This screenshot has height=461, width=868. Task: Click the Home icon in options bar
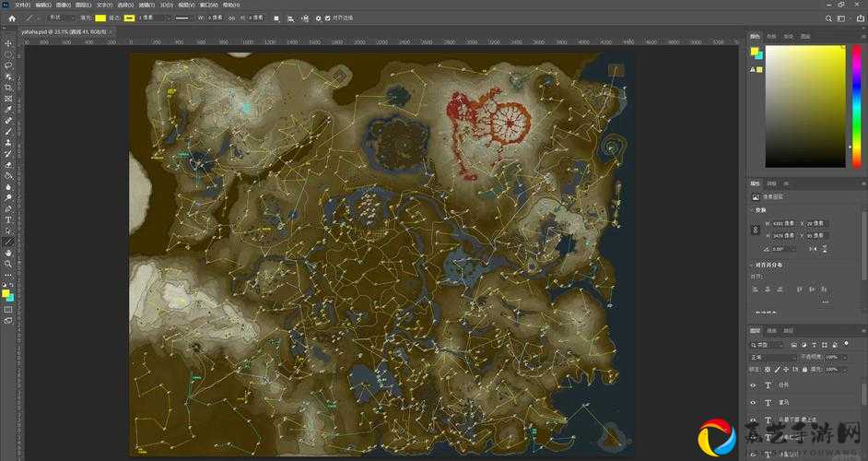point(12,18)
